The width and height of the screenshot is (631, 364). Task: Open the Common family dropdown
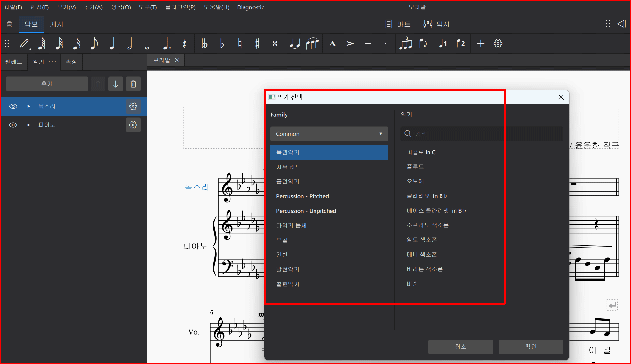point(329,134)
